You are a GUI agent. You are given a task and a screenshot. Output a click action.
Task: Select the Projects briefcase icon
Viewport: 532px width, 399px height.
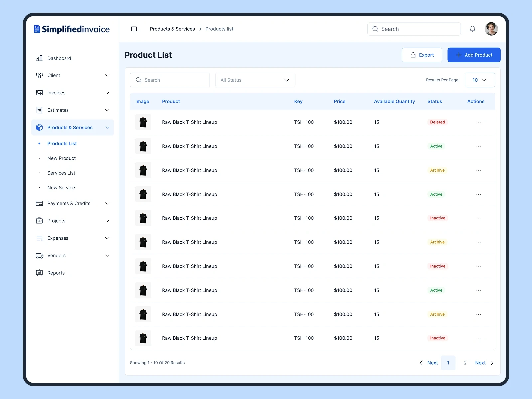click(x=39, y=221)
